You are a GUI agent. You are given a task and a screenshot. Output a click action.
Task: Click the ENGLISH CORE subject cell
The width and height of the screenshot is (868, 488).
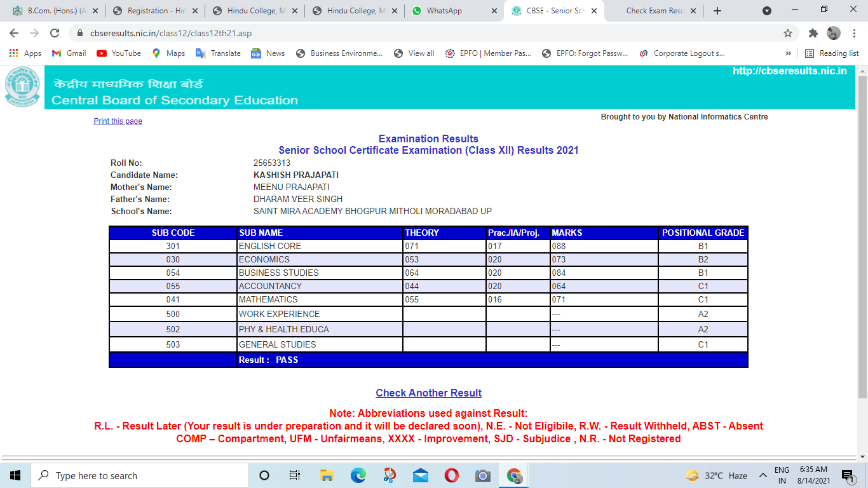320,246
